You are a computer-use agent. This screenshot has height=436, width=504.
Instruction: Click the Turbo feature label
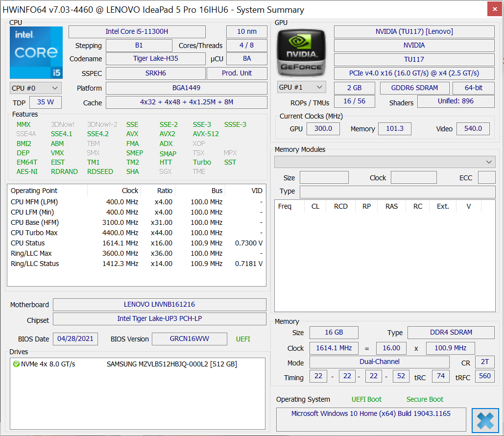point(202,162)
